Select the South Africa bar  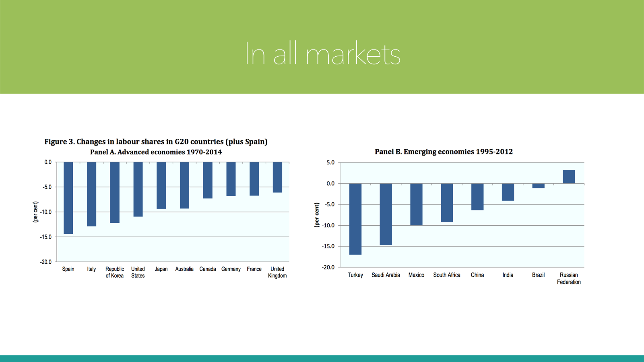pyautogui.click(x=447, y=203)
